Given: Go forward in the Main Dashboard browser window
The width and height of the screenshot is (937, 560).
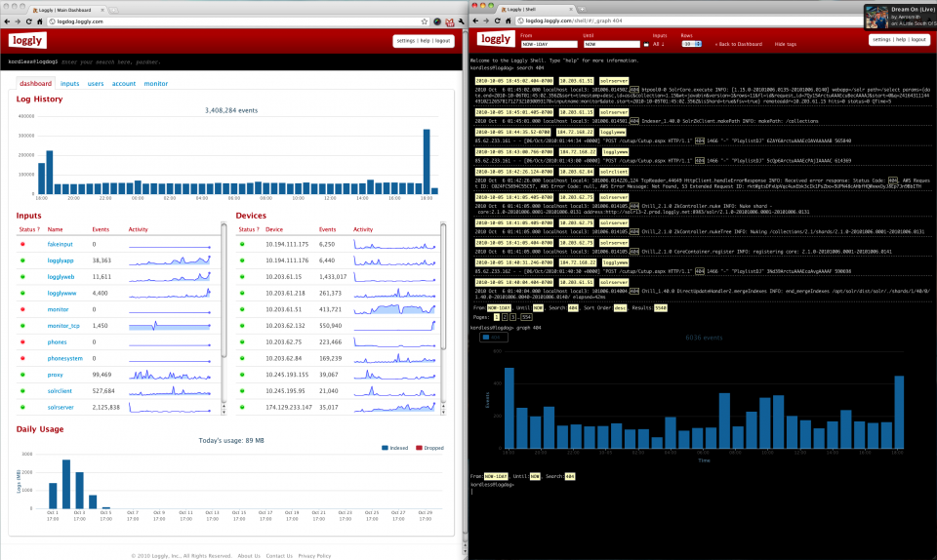Looking at the screenshot, I should tap(18, 21).
